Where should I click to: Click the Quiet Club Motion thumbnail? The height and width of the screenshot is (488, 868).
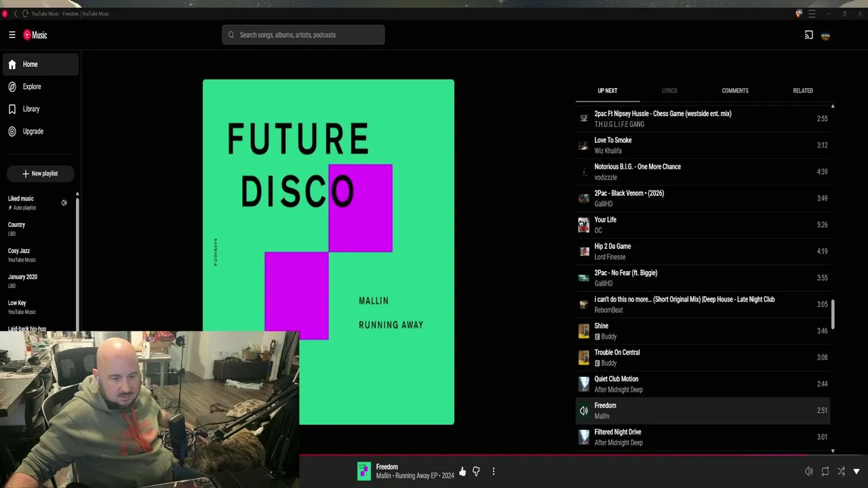[584, 384]
